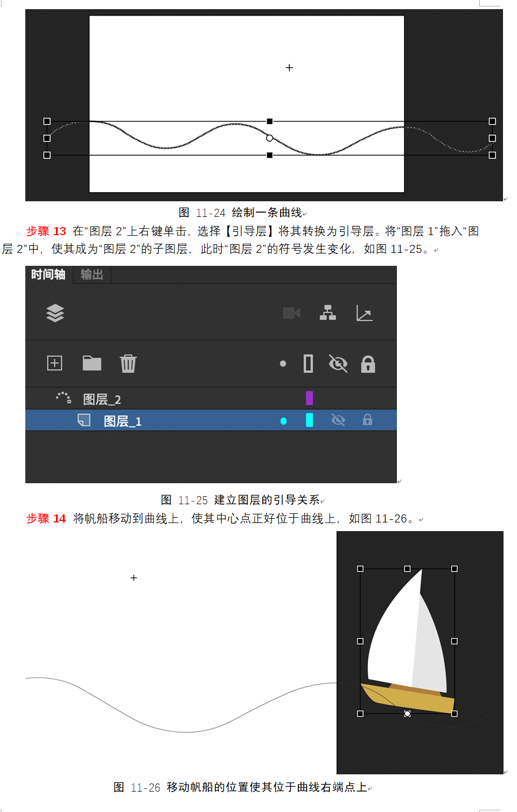This screenshot has width=517, height=812.
Task: Open the layer parenting hierarchy icon
Action: [327, 313]
